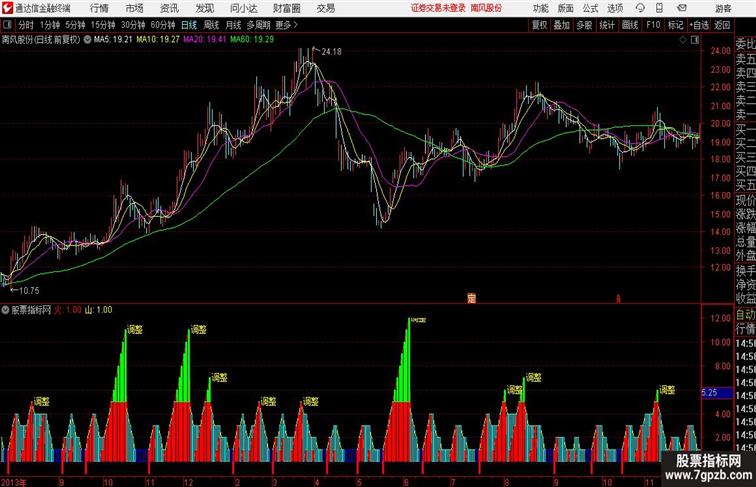Click the 2013年 label on the time axis
The image size is (756, 487).
tap(14, 482)
